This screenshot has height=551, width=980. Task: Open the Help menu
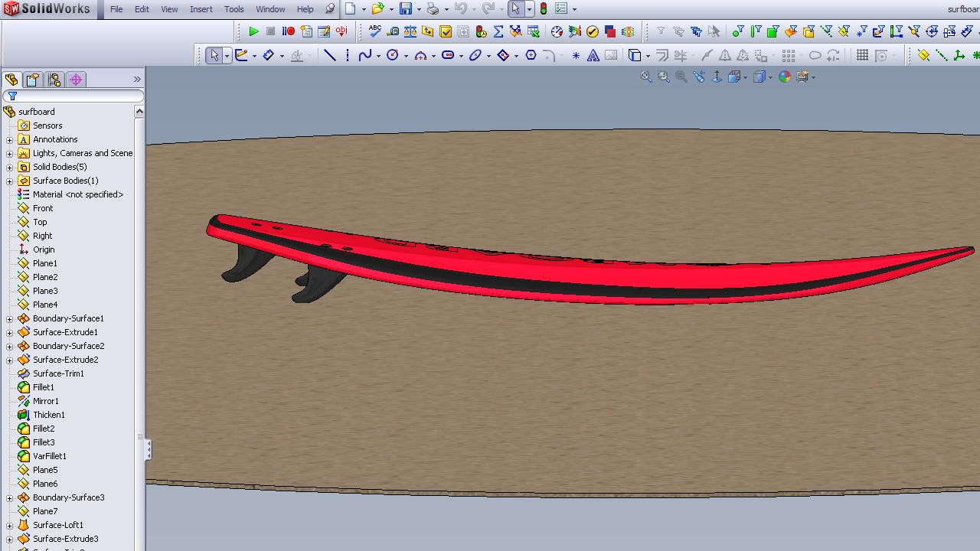[x=305, y=9]
